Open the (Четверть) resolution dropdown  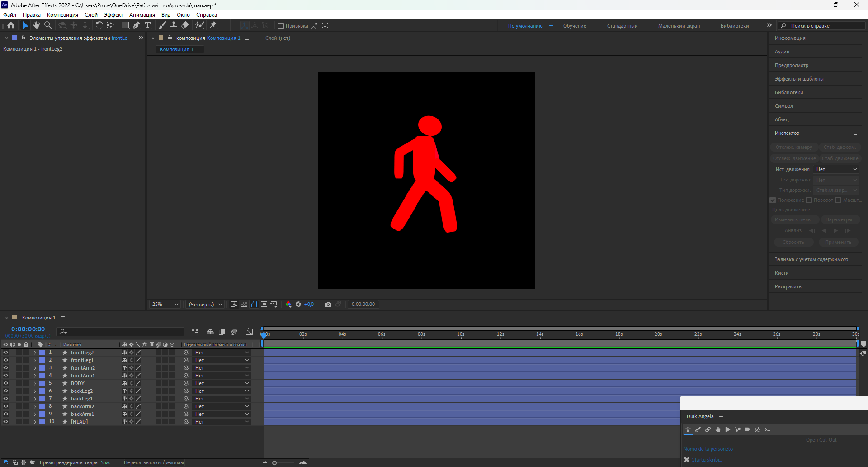pyautogui.click(x=205, y=305)
